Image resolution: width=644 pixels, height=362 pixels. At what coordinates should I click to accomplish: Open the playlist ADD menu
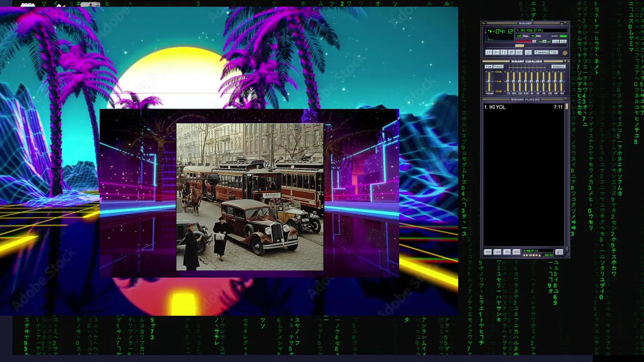tap(488, 252)
